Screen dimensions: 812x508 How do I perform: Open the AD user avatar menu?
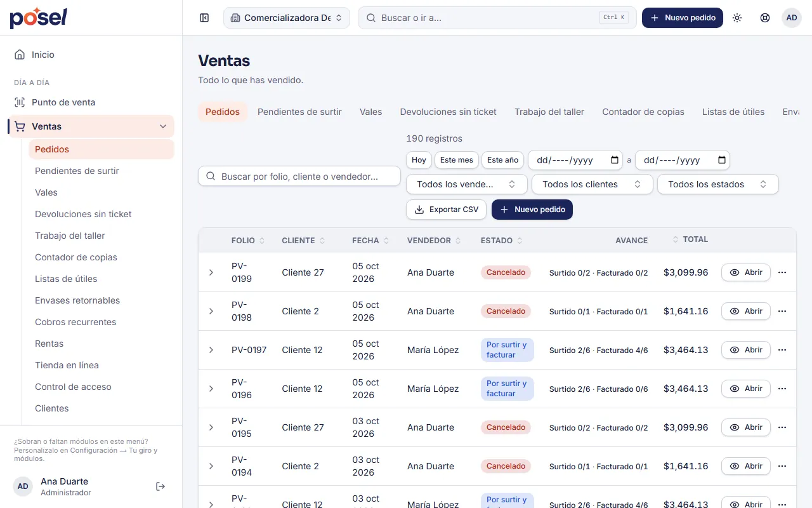pos(792,18)
